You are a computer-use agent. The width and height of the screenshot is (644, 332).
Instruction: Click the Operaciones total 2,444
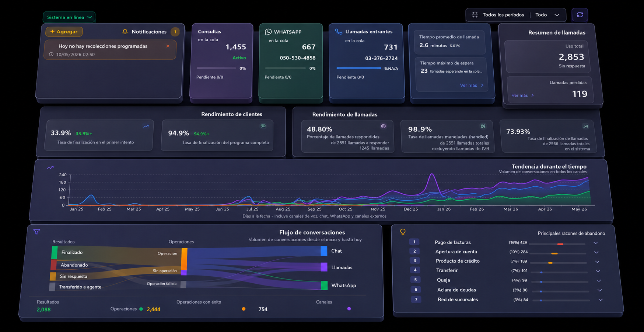click(153, 309)
